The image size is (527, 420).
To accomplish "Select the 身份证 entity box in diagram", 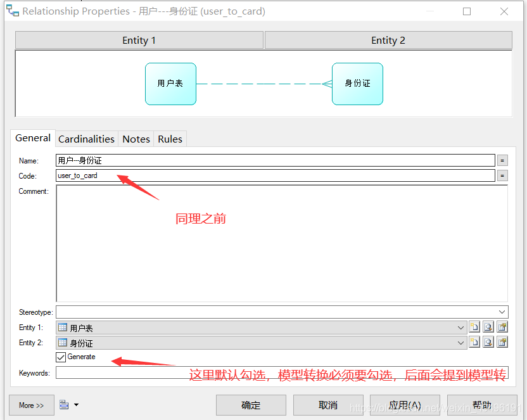I will coord(358,84).
